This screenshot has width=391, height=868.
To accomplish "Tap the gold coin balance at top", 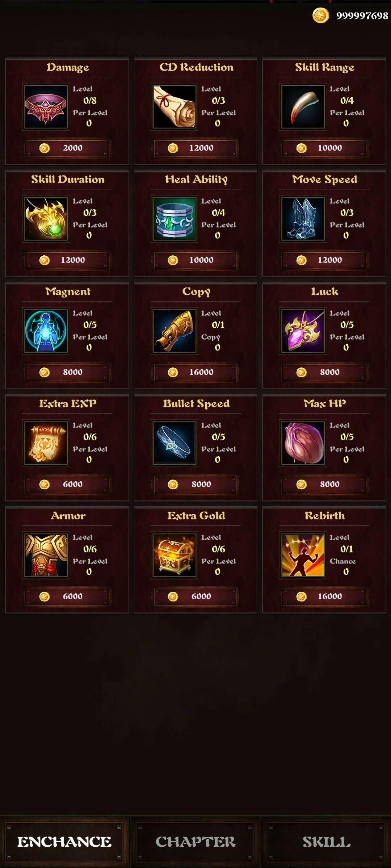I will (350, 16).
